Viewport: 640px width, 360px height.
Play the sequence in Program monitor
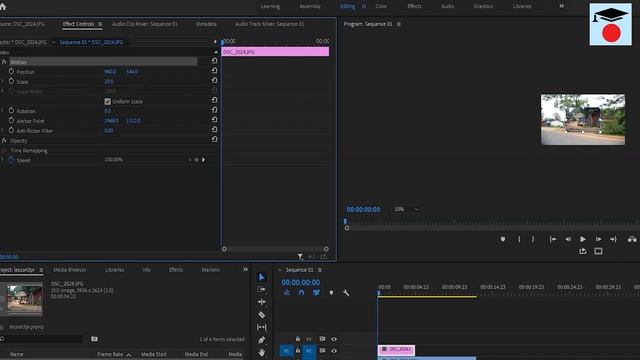[x=583, y=239]
